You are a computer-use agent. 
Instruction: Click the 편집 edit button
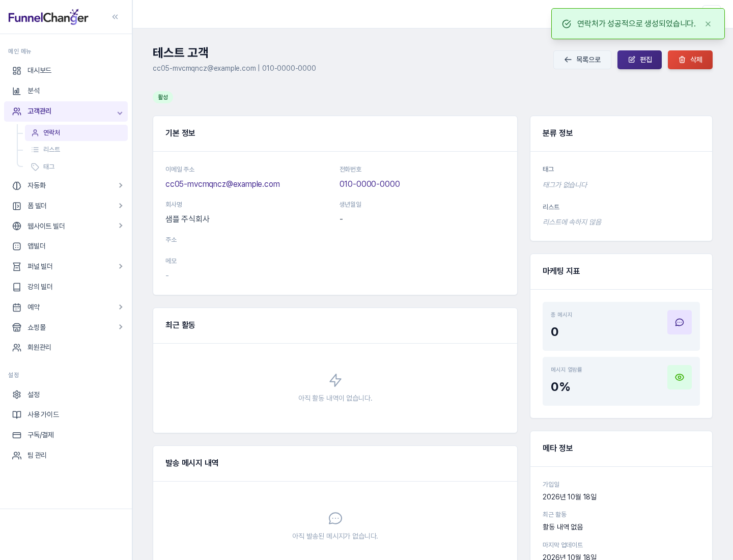click(639, 60)
